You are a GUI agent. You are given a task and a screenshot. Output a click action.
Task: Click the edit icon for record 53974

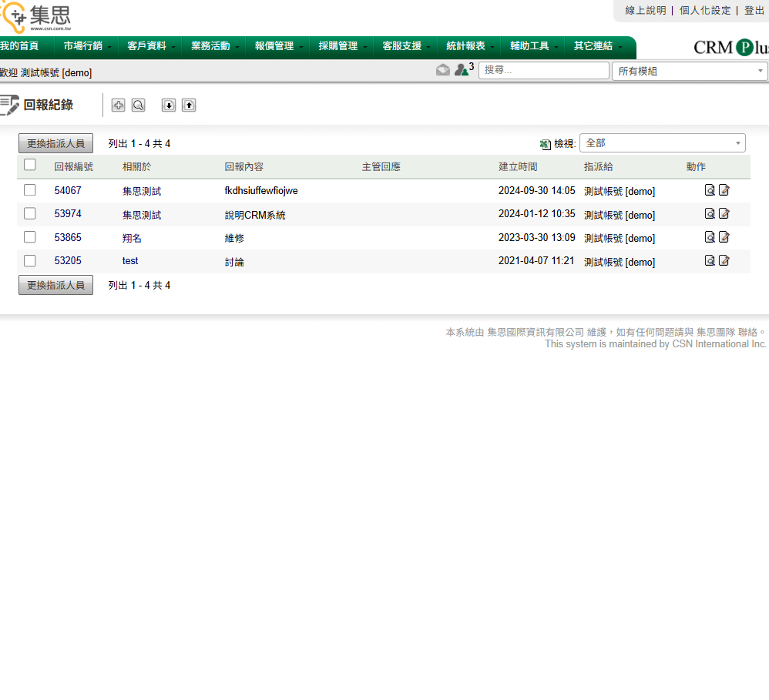(724, 214)
